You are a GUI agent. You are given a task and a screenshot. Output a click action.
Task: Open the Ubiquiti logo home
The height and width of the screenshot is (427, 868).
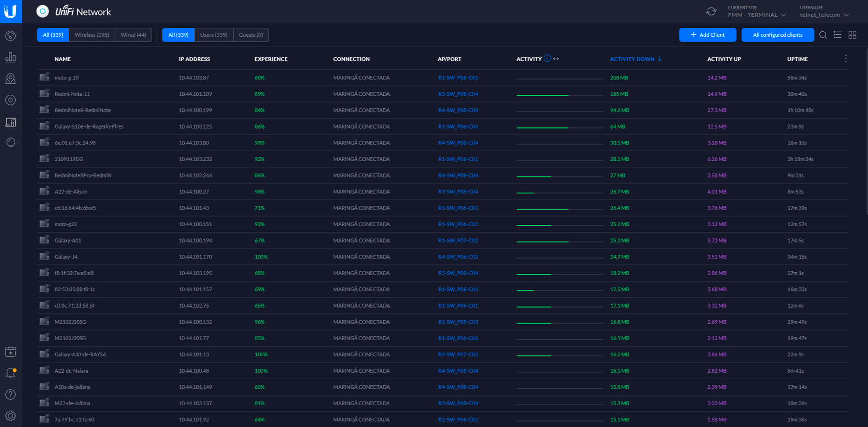click(x=11, y=11)
